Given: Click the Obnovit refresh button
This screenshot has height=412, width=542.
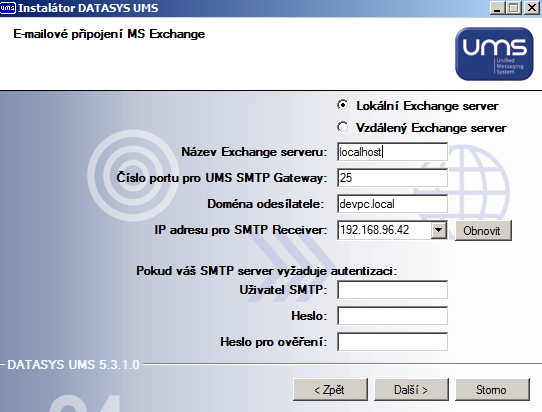Looking at the screenshot, I should point(483,231).
